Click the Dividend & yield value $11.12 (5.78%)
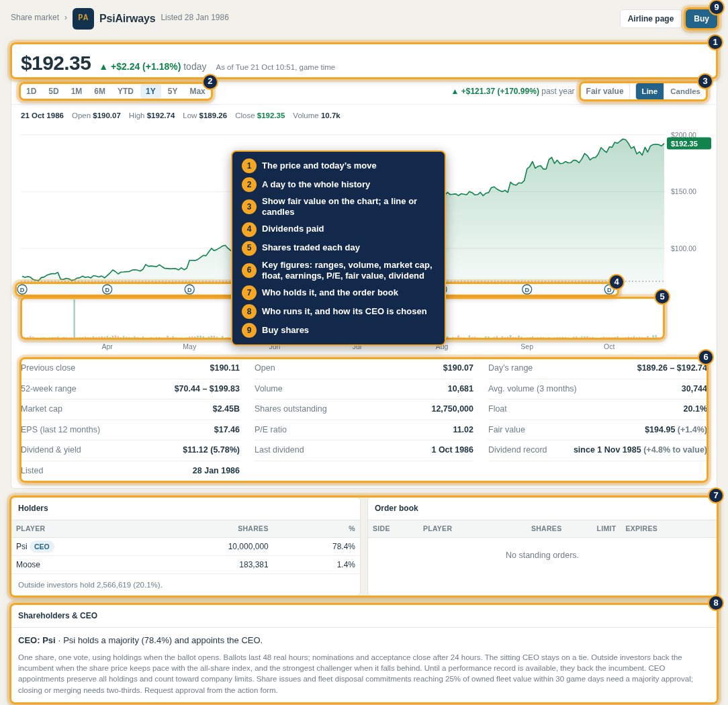The height and width of the screenshot is (705, 728). (211, 450)
